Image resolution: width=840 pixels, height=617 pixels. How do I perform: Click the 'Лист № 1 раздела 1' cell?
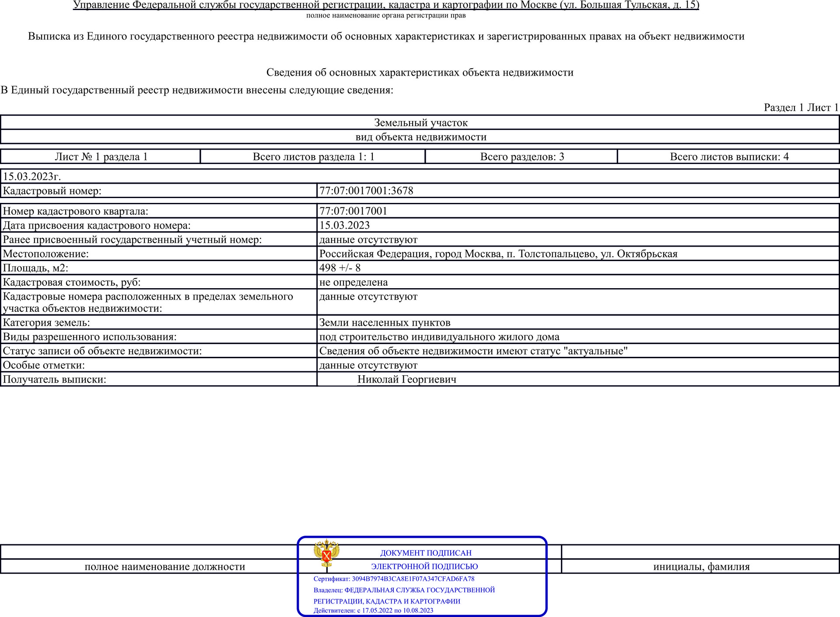tap(101, 157)
